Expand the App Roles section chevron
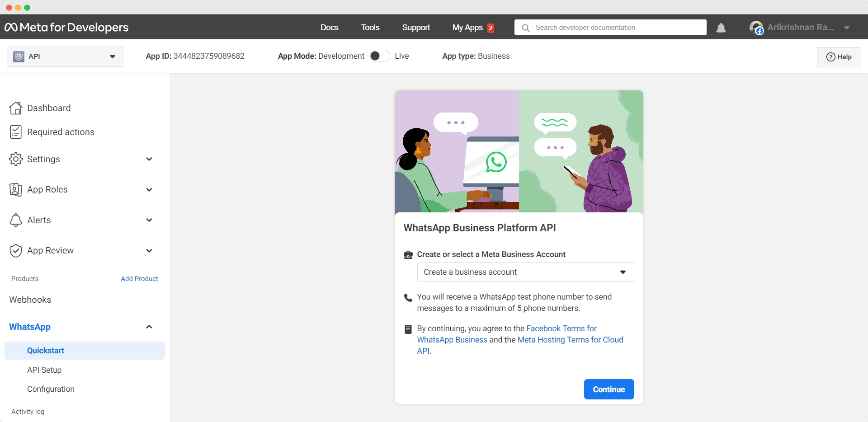 tap(149, 190)
